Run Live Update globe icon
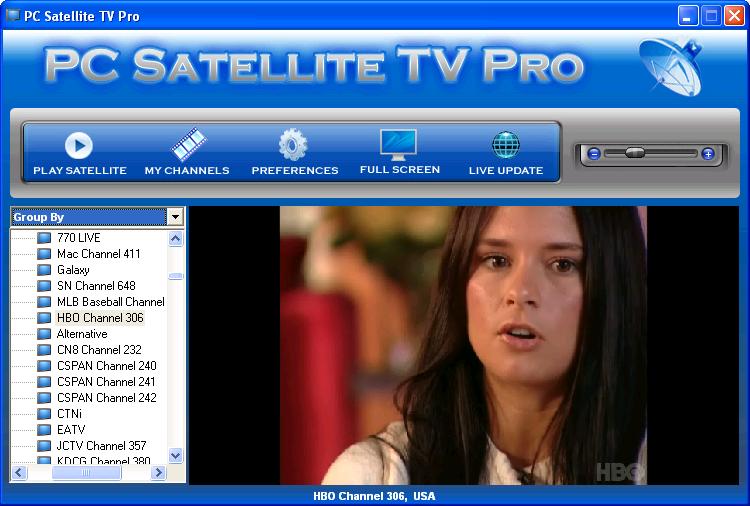Screen dimensions: 750x506 [x=506, y=144]
